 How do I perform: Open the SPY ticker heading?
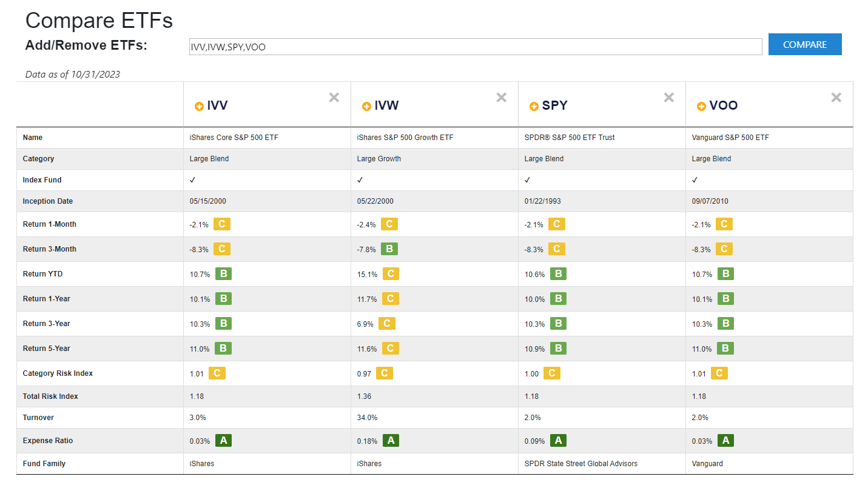pyautogui.click(x=555, y=105)
